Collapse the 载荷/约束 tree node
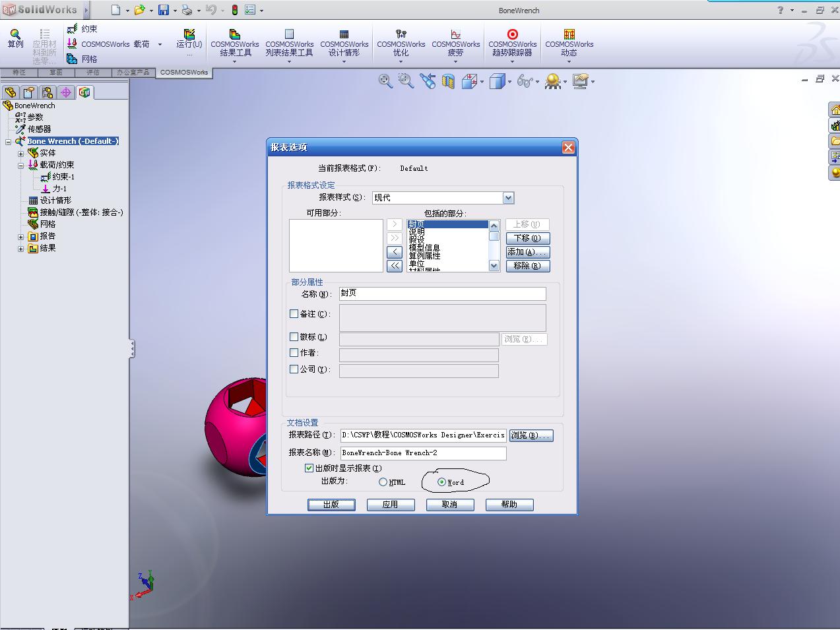Image resolution: width=840 pixels, height=630 pixels. click(x=20, y=166)
